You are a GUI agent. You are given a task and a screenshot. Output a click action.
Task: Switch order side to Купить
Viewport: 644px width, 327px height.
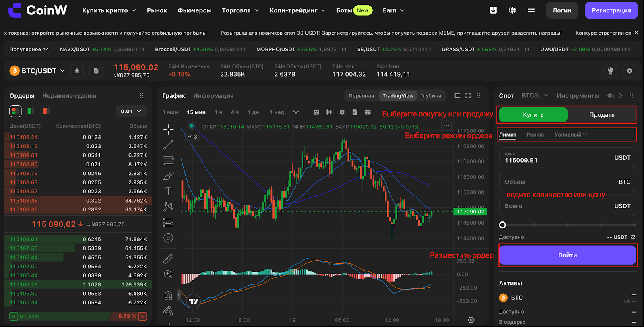533,115
